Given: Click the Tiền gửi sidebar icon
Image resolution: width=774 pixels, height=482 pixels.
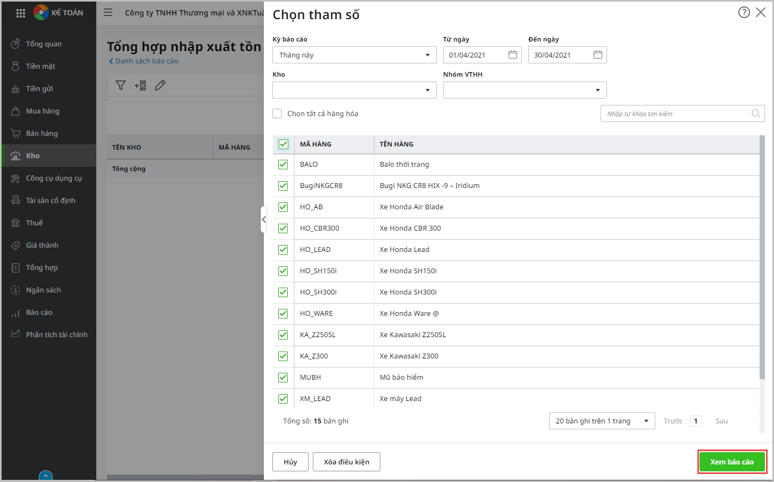Looking at the screenshot, I should click(15, 89).
